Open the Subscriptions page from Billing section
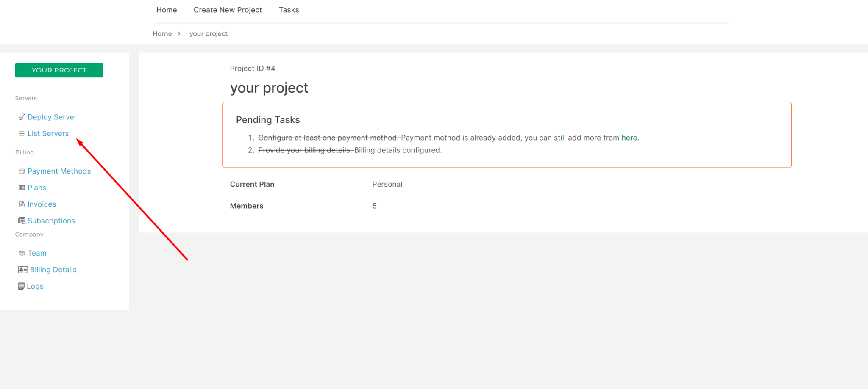 pos(51,221)
